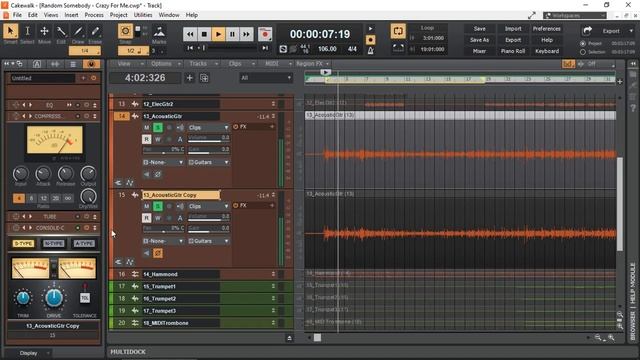640x360 pixels.
Task: Mute the 13_AcousticGtr track
Action: [x=147, y=128]
